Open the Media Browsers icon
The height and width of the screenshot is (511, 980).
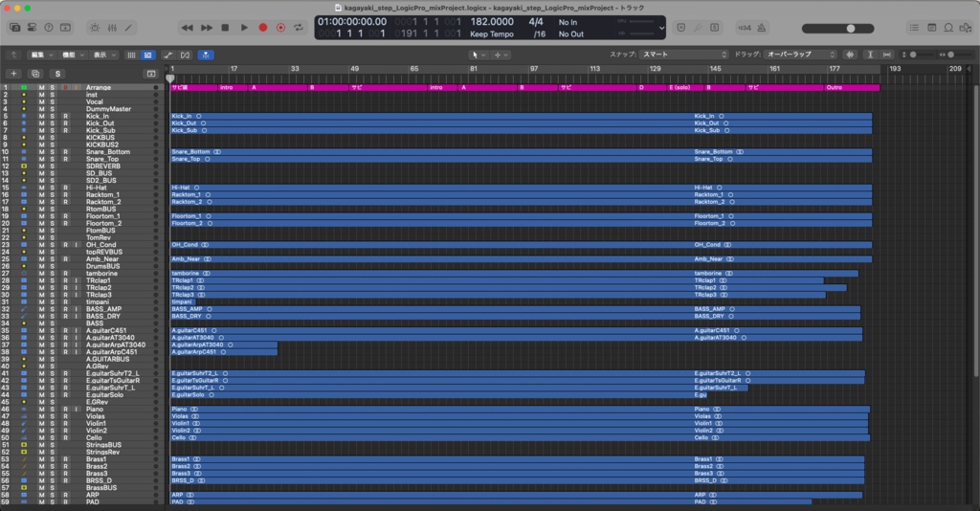tap(966, 28)
